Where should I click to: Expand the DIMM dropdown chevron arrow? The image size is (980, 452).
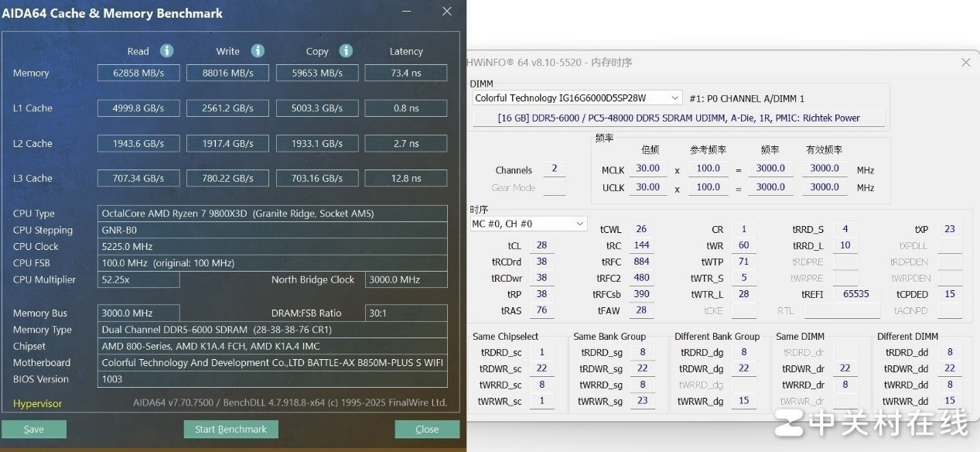(675, 98)
